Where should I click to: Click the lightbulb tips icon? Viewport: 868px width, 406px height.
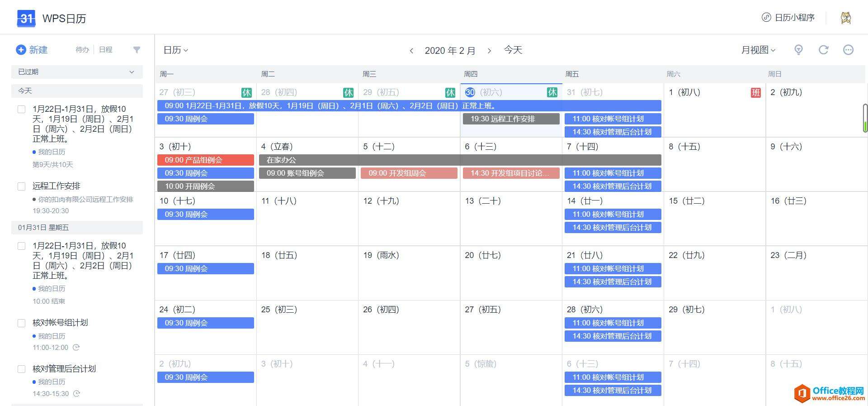799,50
